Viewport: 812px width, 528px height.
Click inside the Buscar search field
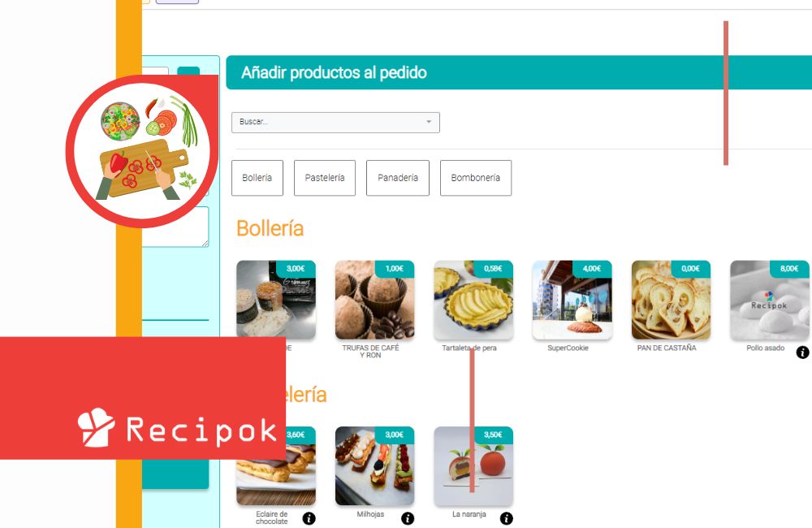tap(335, 123)
